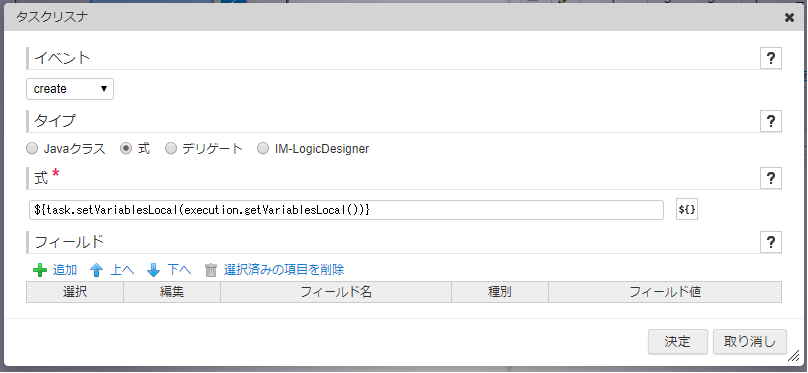Screen dimensions: 808x373
Task: Click the 編集 column header
Action: coord(172,292)
